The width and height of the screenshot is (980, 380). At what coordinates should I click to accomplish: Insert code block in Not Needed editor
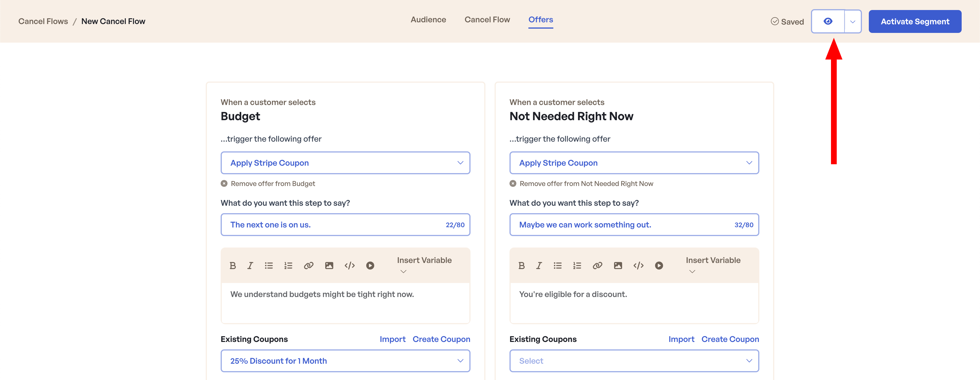coord(638,266)
